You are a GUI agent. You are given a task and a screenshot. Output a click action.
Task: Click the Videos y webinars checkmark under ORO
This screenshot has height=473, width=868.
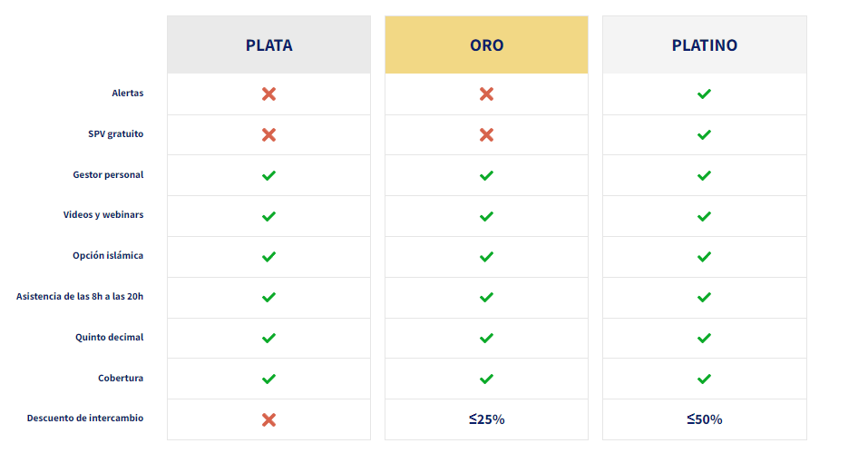coord(486,216)
